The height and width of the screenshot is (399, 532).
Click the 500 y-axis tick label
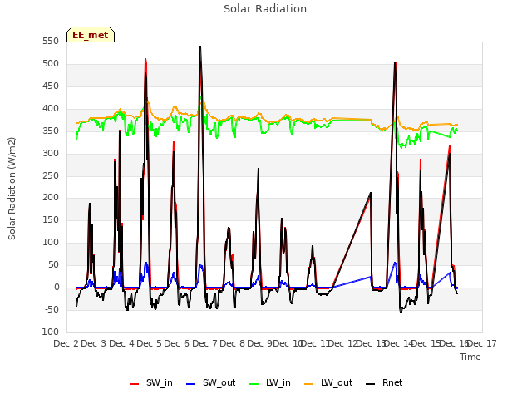[51, 64]
